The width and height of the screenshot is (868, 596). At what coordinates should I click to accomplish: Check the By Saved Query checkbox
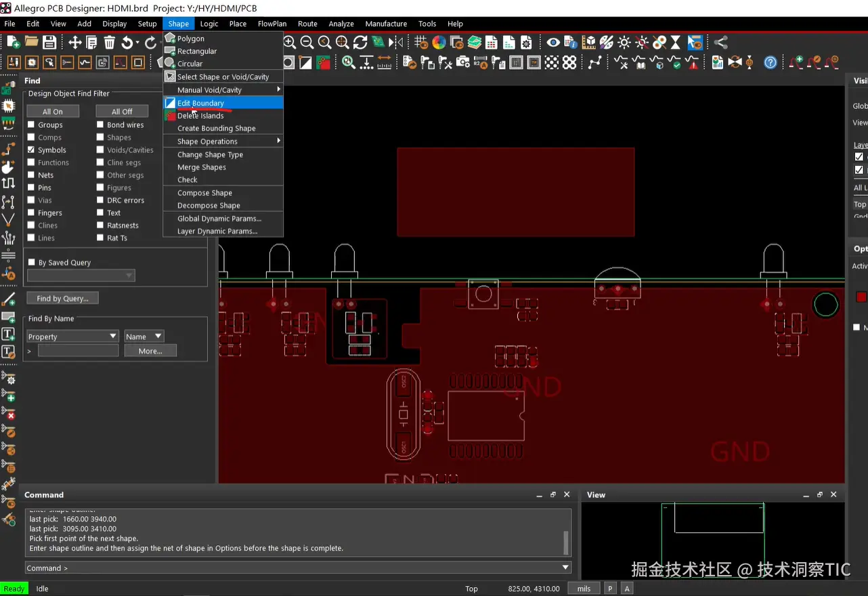tap(31, 262)
